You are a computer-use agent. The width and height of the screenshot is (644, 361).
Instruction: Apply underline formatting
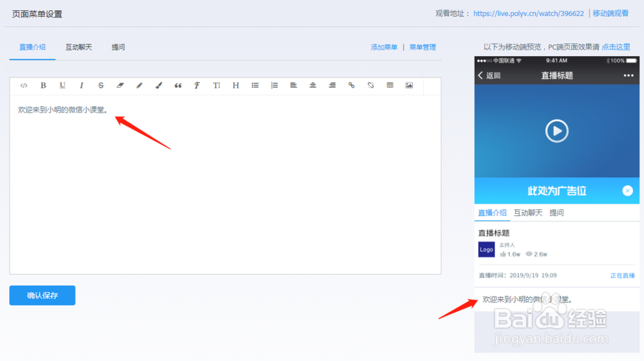62,86
